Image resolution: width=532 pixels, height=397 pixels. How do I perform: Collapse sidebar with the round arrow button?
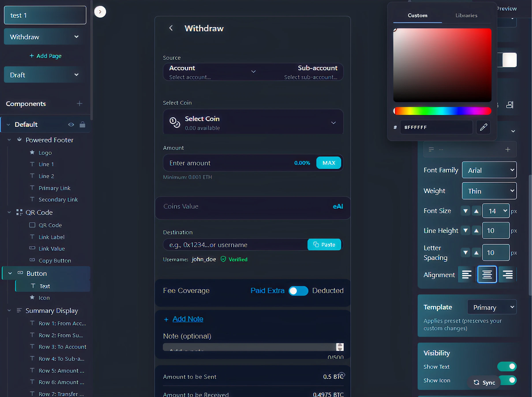[100, 12]
